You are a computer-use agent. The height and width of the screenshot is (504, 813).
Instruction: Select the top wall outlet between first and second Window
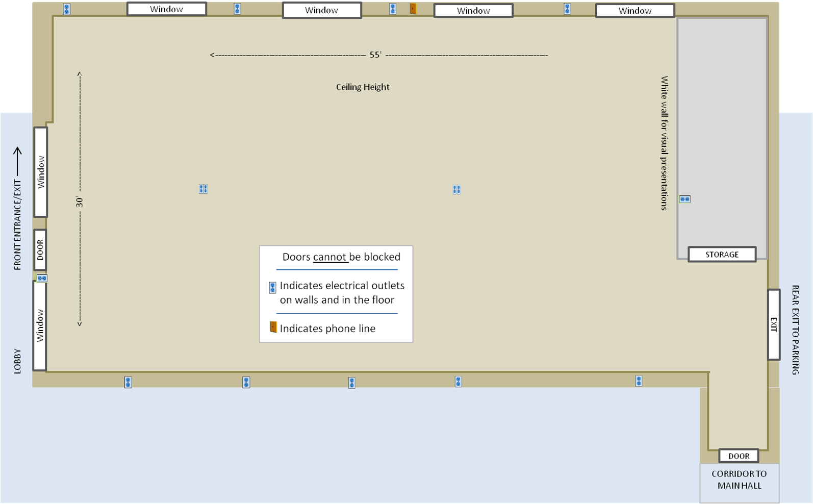pyautogui.click(x=237, y=9)
